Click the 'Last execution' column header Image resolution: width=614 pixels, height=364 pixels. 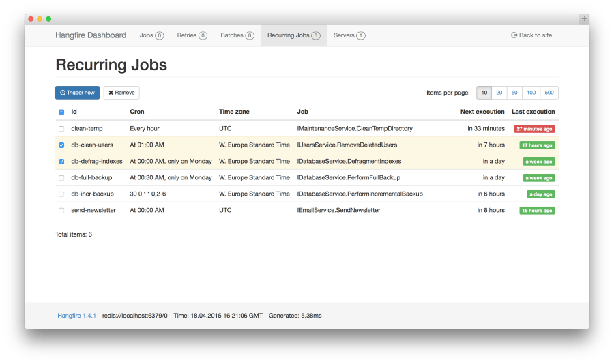click(533, 112)
